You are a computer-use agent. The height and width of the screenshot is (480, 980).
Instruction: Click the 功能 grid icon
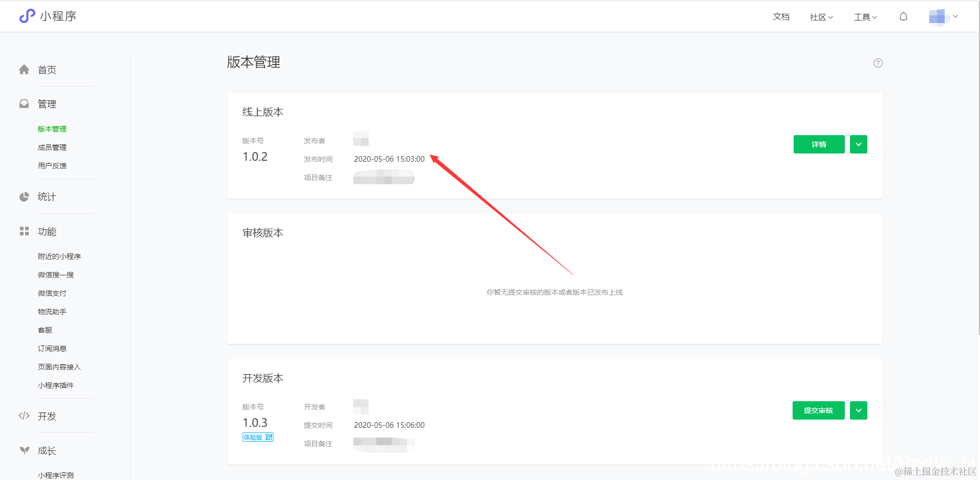[x=24, y=231]
